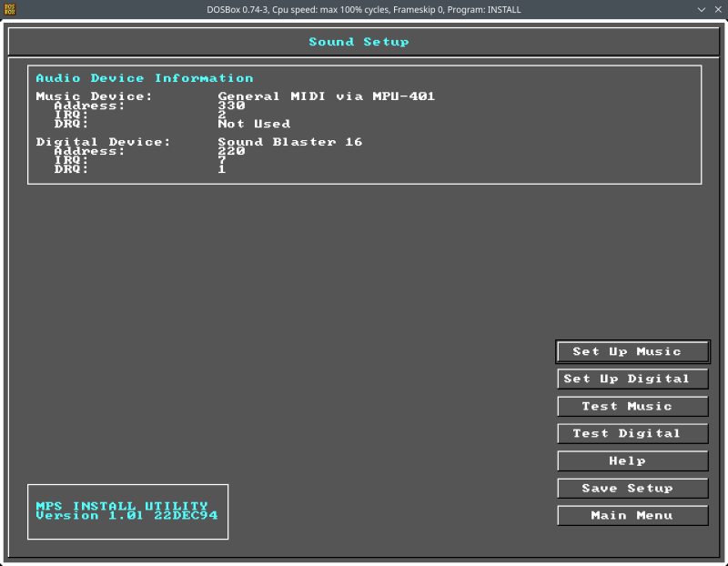The image size is (728, 566).
Task: Click the Digital Device label
Action: tap(103, 142)
